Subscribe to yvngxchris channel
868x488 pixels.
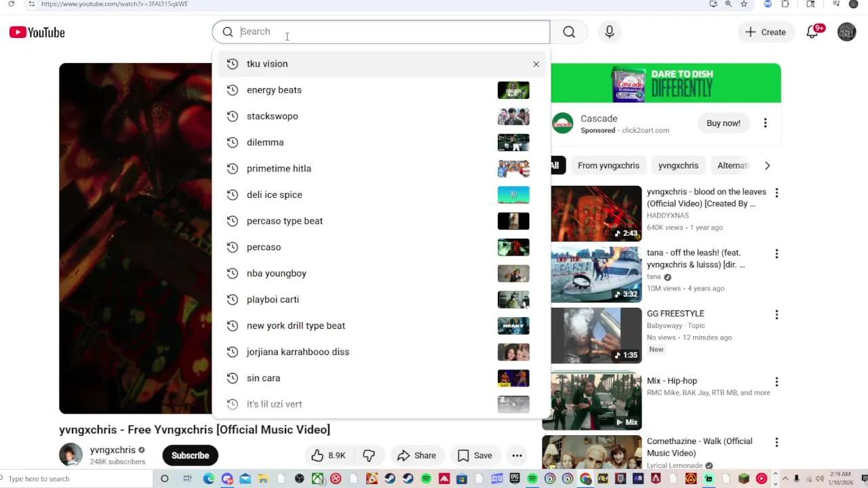190,455
